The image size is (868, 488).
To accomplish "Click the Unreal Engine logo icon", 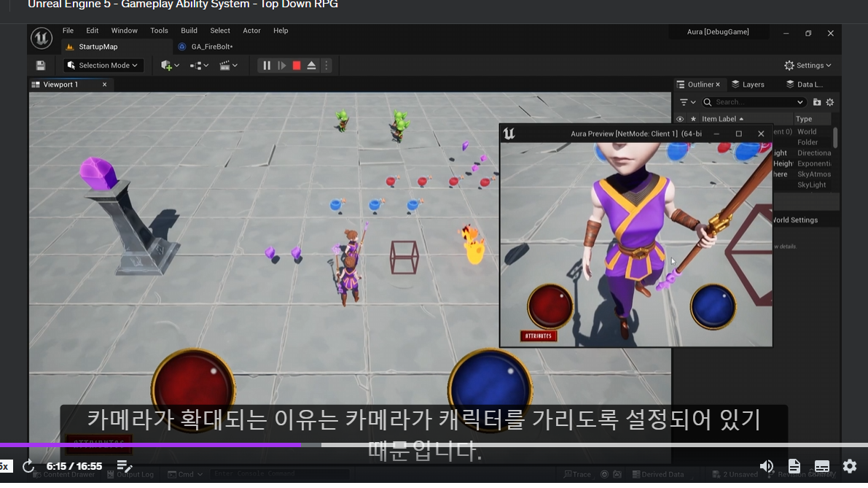I will (x=41, y=38).
